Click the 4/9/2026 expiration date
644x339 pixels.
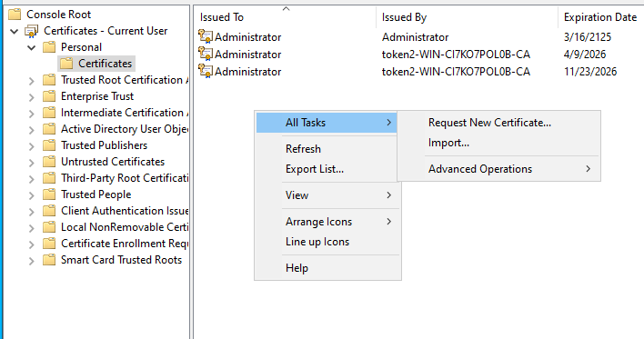585,55
